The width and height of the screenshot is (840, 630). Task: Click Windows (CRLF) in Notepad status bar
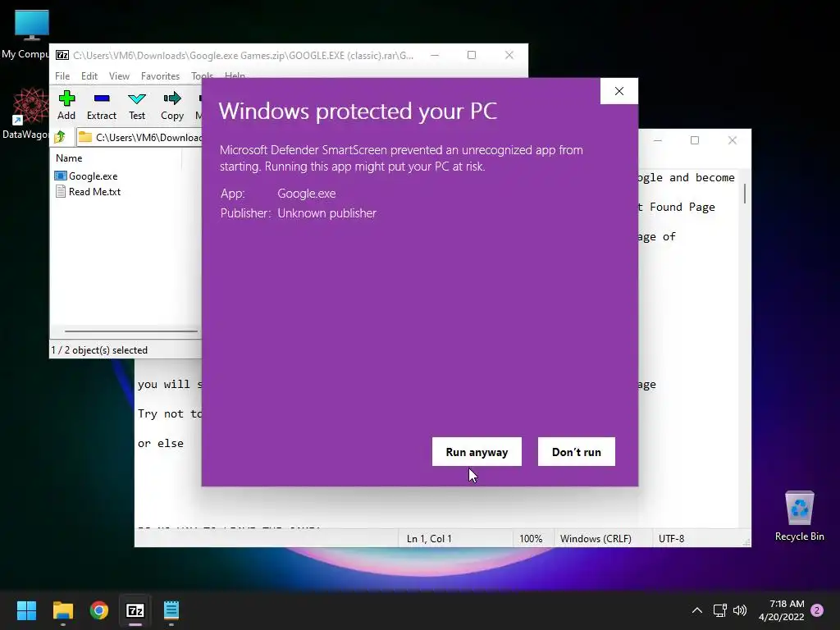pyautogui.click(x=596, y=538)
